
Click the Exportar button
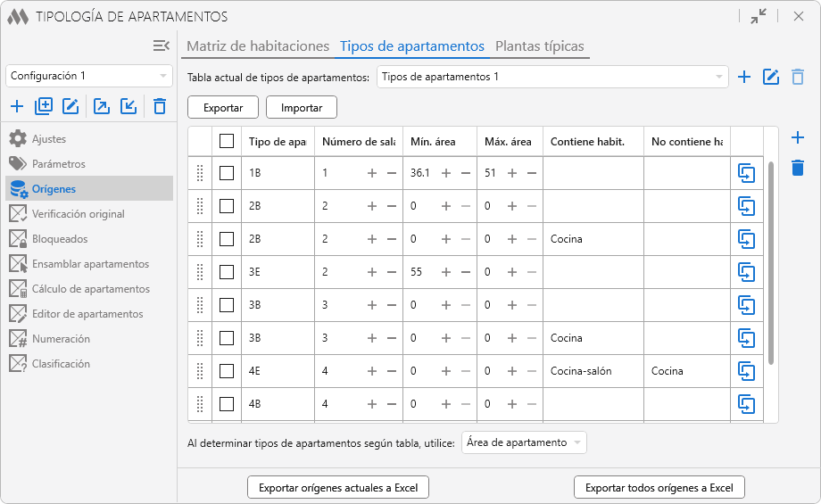tap(223, 108)
